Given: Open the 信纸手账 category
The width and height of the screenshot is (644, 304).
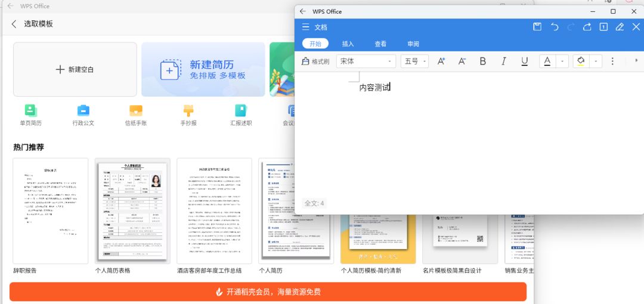Looking at the screenshot, I should (x=136, y=115).
